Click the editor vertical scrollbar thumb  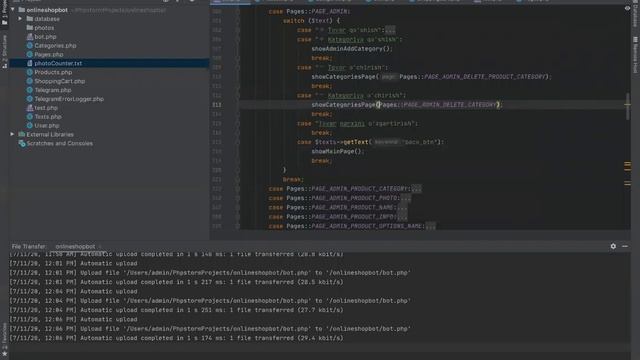627,107
